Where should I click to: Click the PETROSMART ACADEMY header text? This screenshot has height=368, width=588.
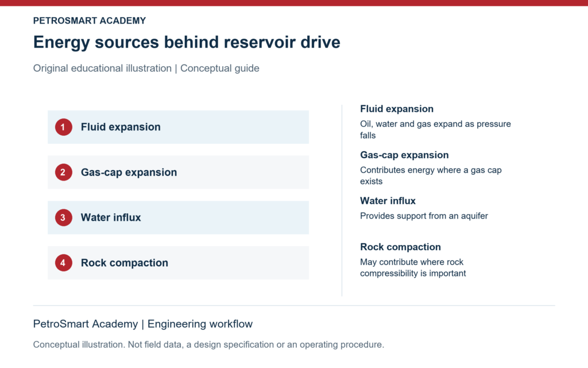[89, 21]
